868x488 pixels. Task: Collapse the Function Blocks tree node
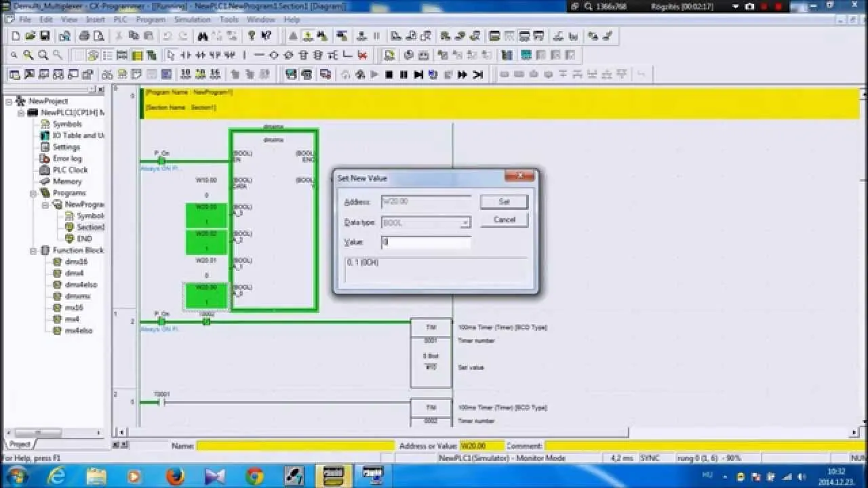[33, 251]
